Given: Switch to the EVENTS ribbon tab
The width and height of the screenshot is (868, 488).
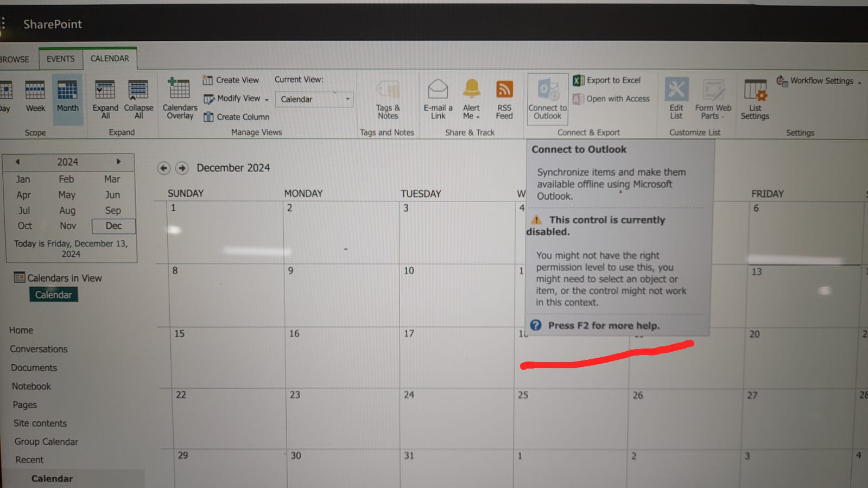Looking at the screenshot, I should tap(60, 59).
